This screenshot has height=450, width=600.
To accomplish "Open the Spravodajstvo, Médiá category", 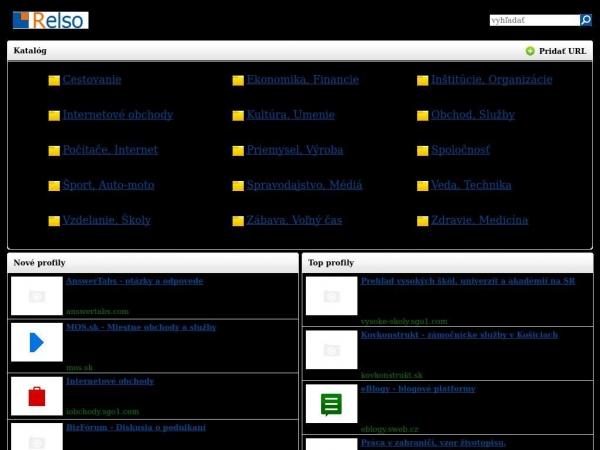I will pos(304,185).
